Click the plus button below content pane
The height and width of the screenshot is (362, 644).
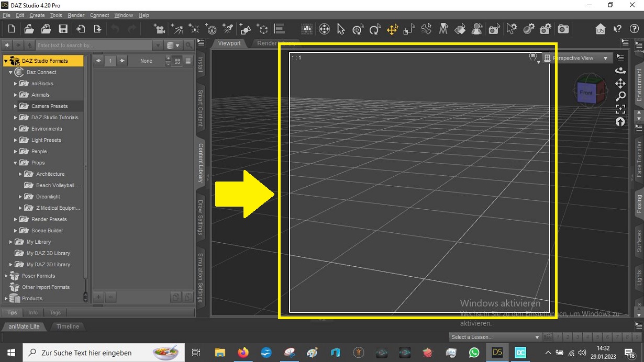pyautogui.click(x=98, y=297)
